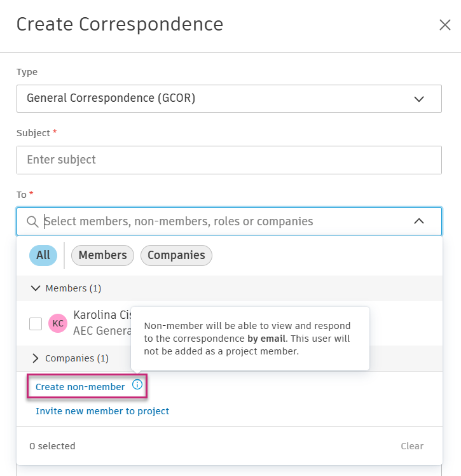The image size is (461, 476).
Task: Click Invite new member to project
Action: [102, 411]
